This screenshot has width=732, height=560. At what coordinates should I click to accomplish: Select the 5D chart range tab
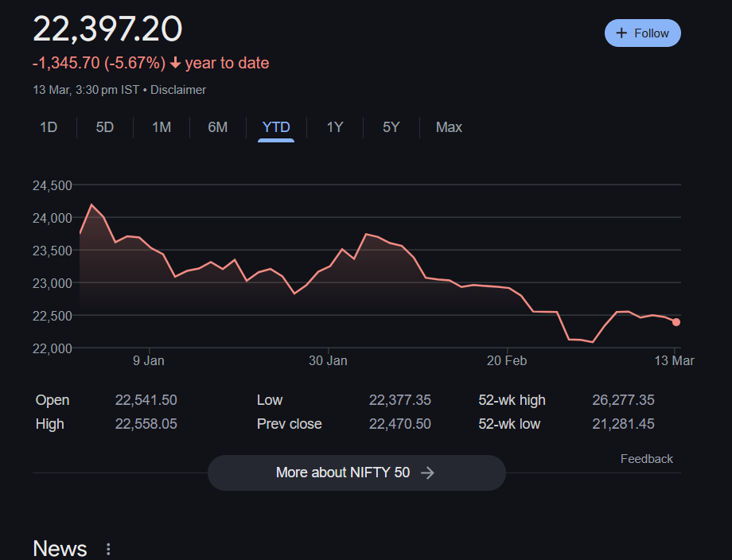point(105,127)
